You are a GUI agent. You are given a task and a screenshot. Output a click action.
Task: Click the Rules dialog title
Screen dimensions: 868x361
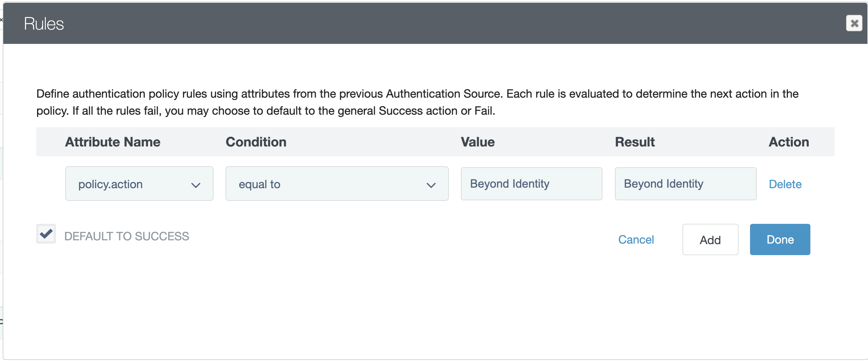coord(44,24)
